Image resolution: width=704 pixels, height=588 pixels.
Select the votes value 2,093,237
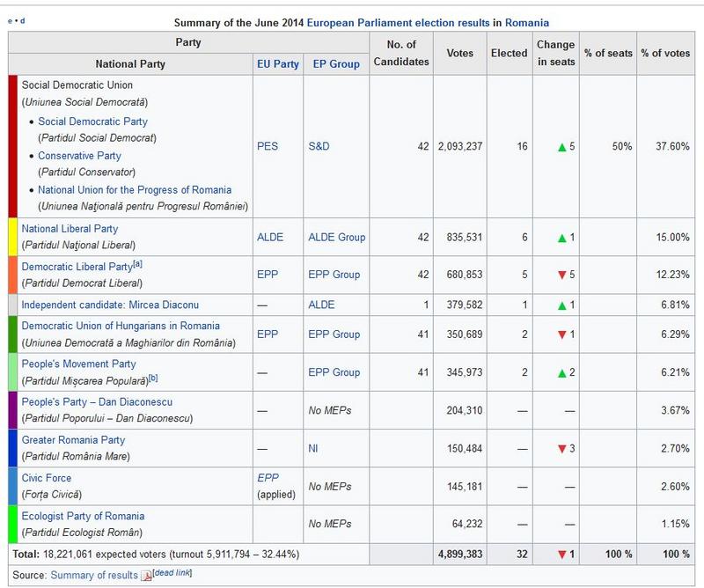460,146
